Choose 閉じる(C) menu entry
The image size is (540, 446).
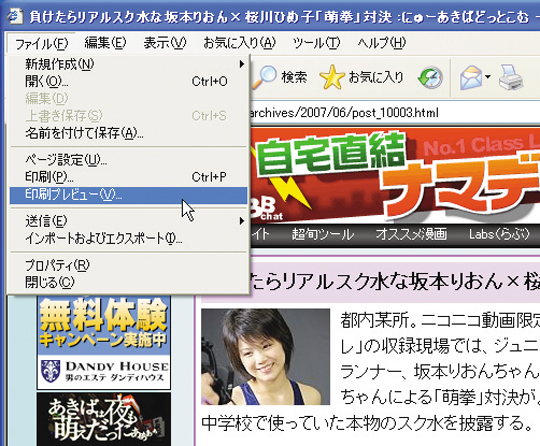pos(128,282)
